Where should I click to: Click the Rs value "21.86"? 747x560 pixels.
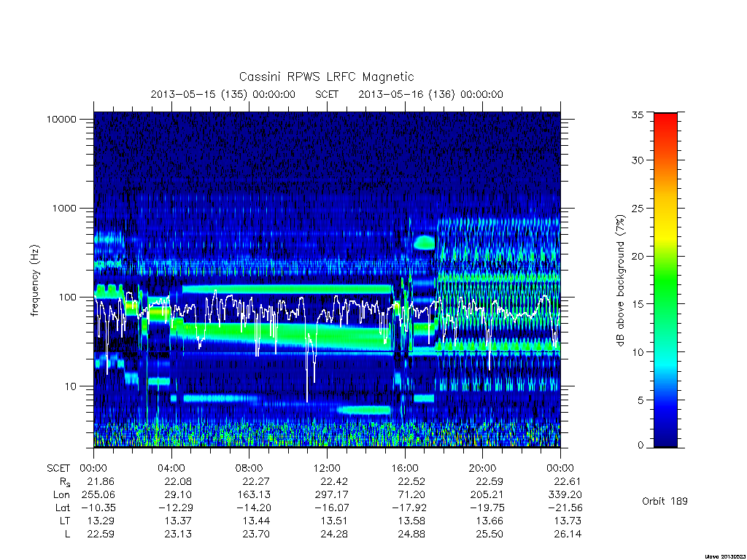tap(101, 481)
